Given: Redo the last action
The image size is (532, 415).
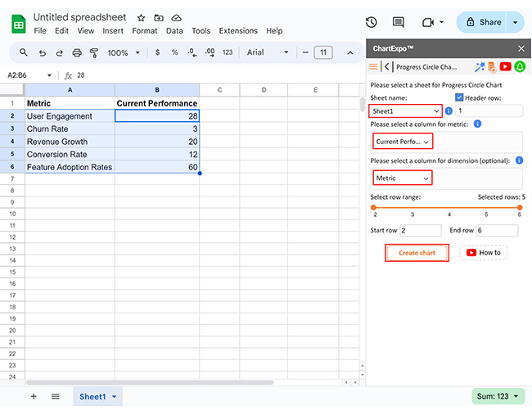Looking at the screenshot, I should click(x=60, y=53).
